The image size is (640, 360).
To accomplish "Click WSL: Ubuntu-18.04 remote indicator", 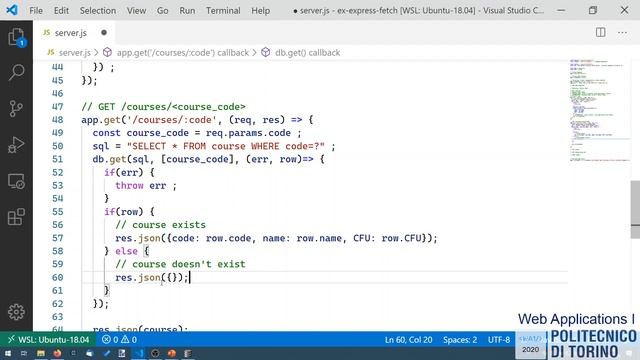I will point(48,340).
